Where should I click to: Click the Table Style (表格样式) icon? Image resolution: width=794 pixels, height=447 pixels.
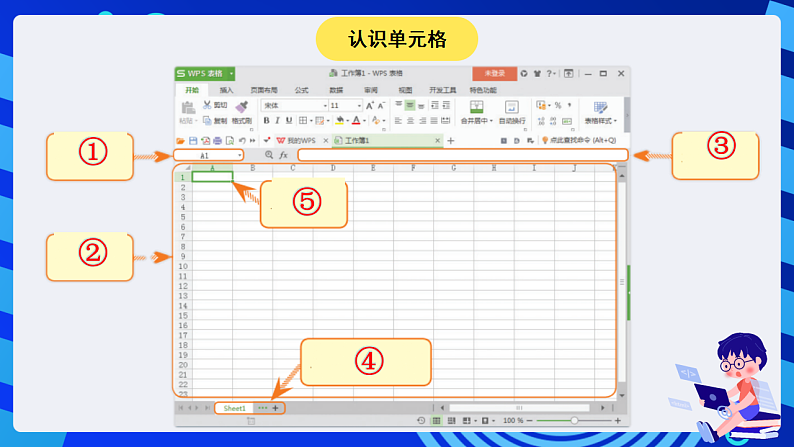[x=600, y=107]
